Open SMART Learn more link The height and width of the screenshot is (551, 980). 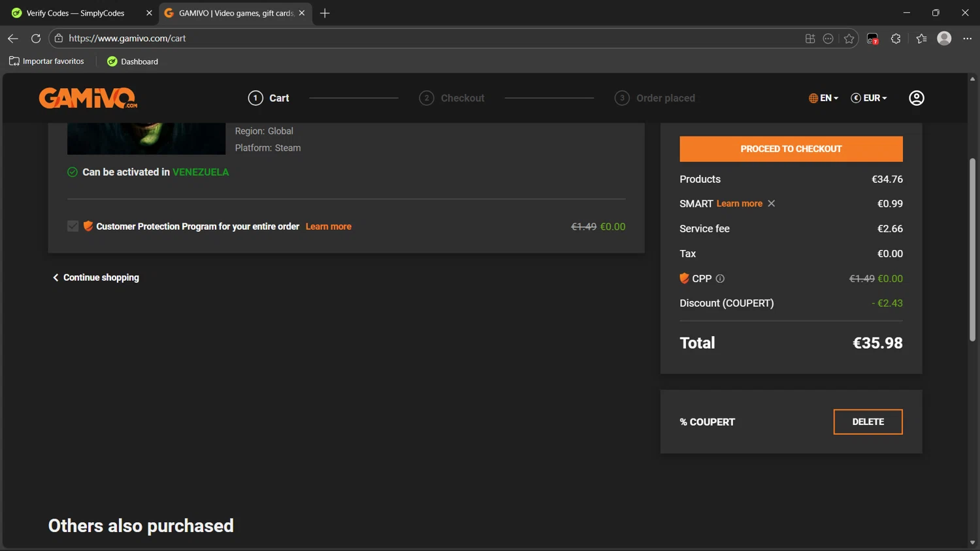click(x=740, y=204)
